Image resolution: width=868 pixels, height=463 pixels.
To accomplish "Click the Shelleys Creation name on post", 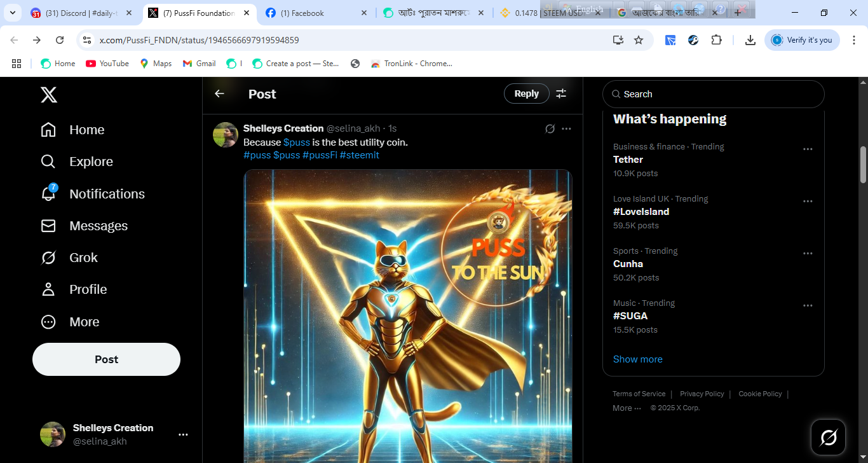I will coord(283,128).
